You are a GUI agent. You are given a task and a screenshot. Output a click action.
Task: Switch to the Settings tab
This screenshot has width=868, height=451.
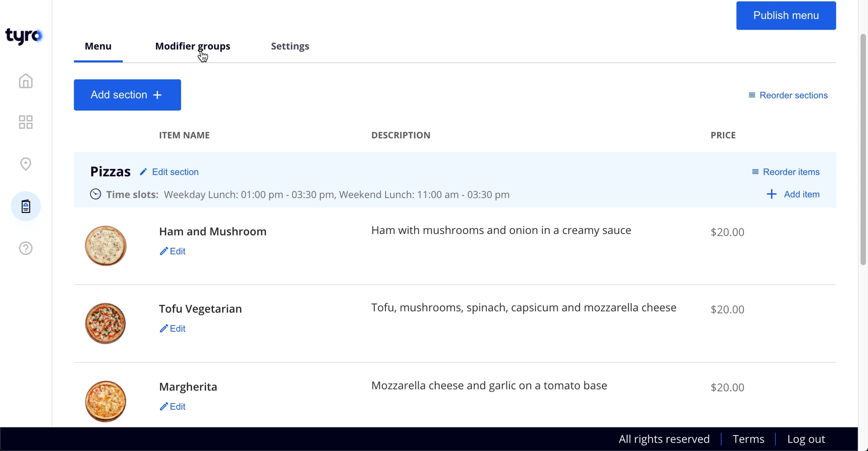click(290, 46)
